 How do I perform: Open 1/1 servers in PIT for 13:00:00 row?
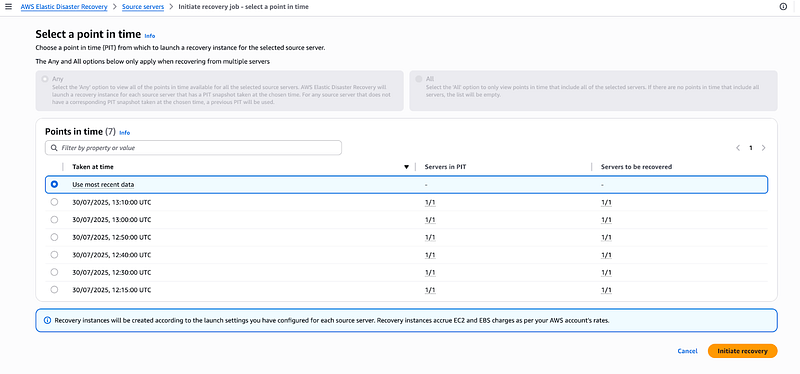click(x=430, y=220)
